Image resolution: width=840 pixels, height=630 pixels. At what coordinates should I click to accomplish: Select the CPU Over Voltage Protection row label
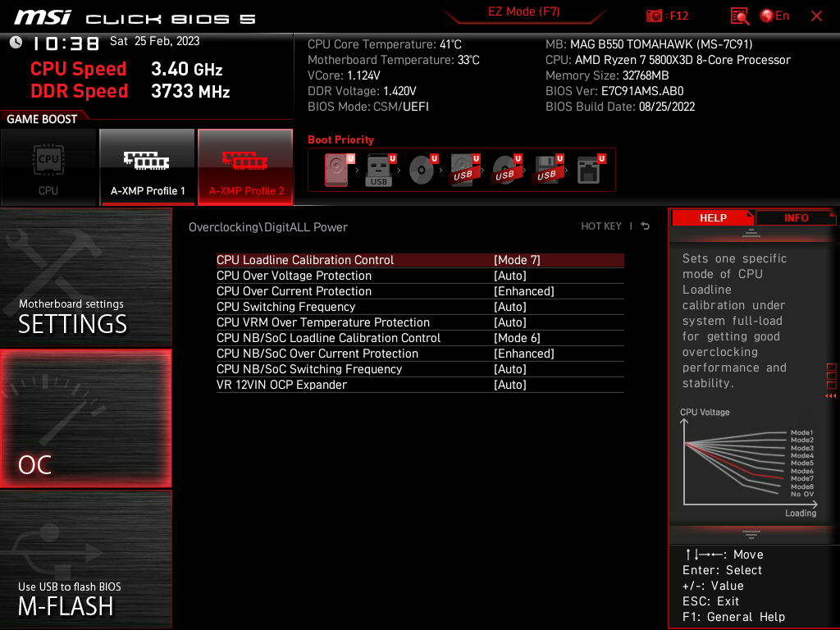coord(294,276)
